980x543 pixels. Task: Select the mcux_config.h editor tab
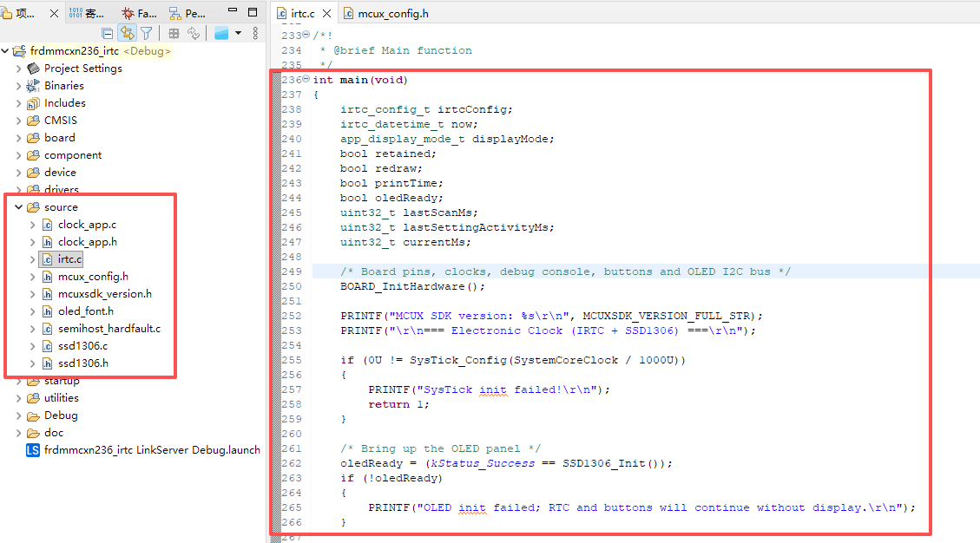386,13
